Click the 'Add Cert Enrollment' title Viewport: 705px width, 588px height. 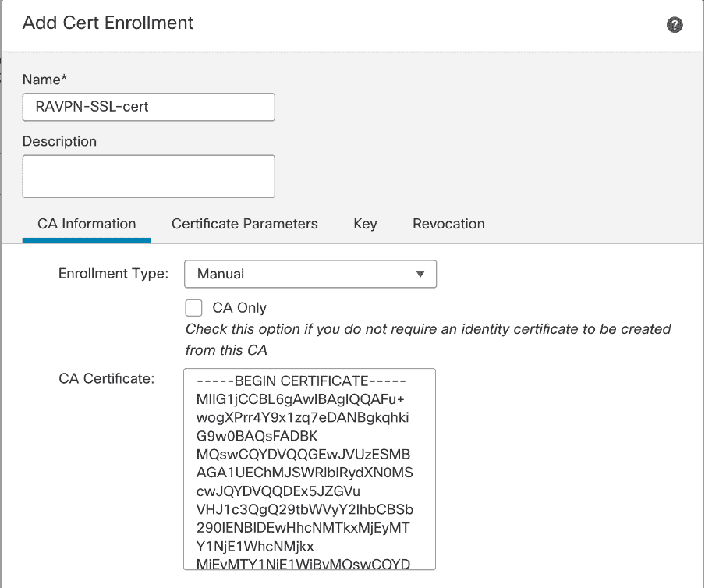pyautogui.click(x=108, y=23)
